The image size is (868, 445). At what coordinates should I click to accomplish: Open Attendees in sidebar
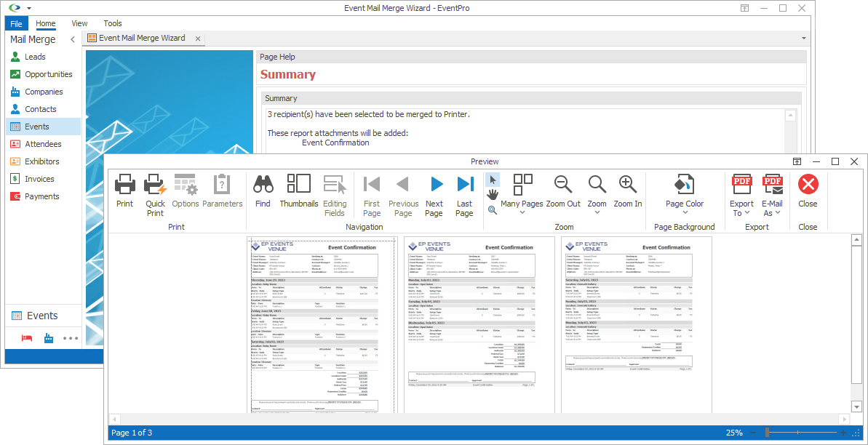click(43, 144)
